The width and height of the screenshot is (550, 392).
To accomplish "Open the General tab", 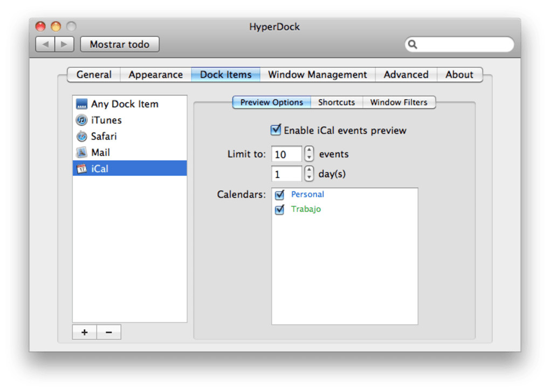I will click(x=94, y=75).
